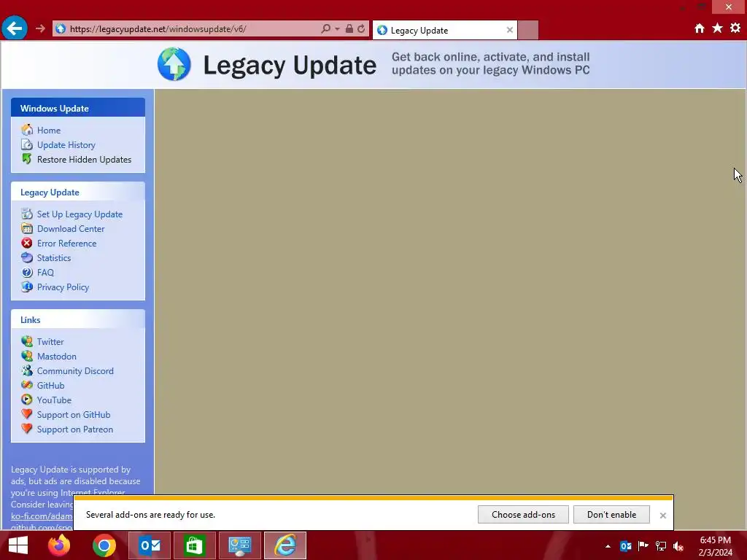Click the search magnifier in address bar

point(326,28)
